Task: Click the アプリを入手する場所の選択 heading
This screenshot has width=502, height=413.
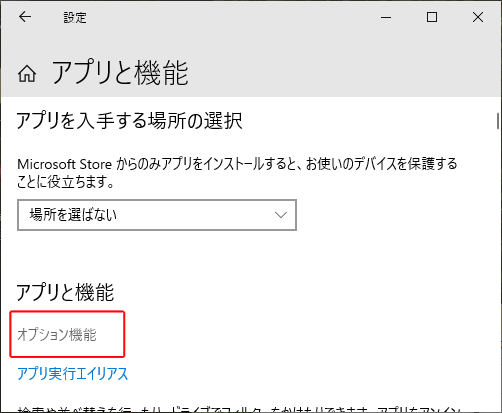Action: click(x=129, y=120)
